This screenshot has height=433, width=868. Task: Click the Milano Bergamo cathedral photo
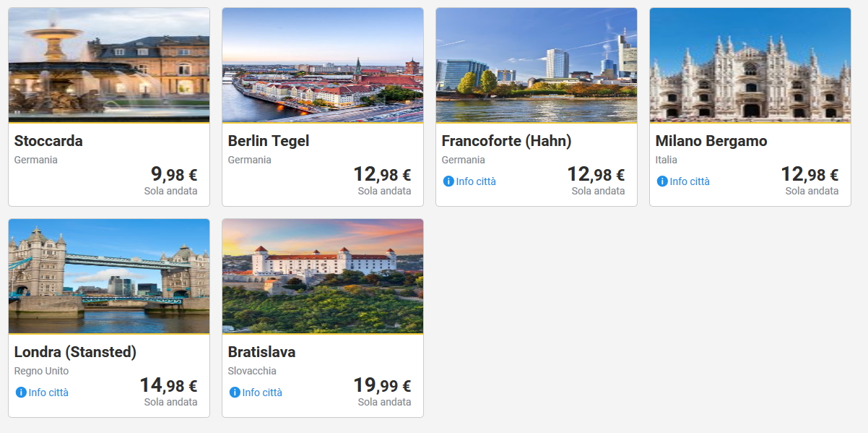[750, 65]
